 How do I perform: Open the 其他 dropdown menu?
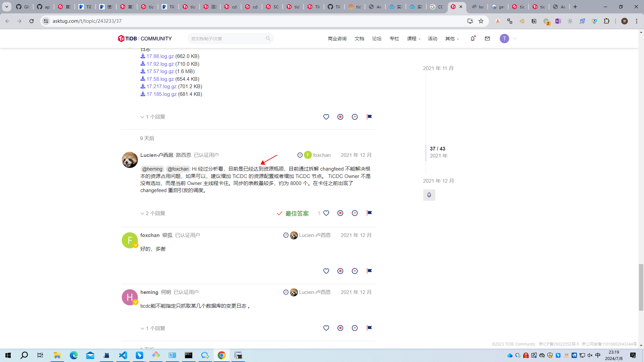[452, 39]
